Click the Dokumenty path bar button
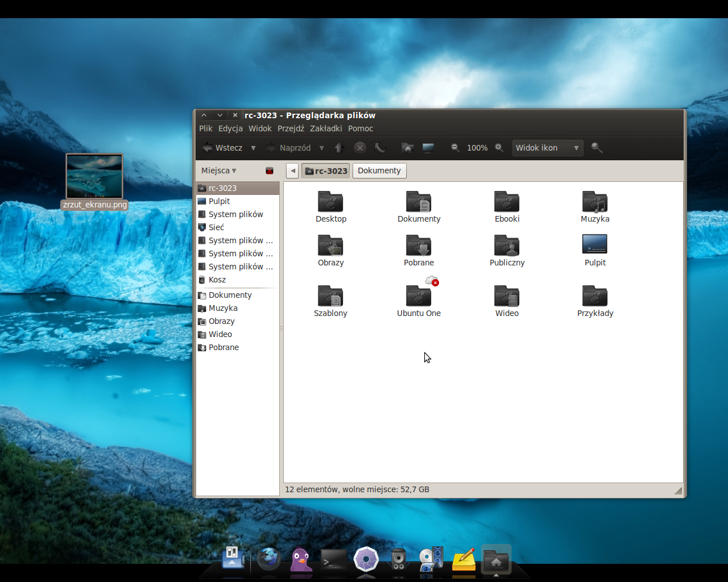This screenshot has height=582, width=728. click(x=379, y=171)
